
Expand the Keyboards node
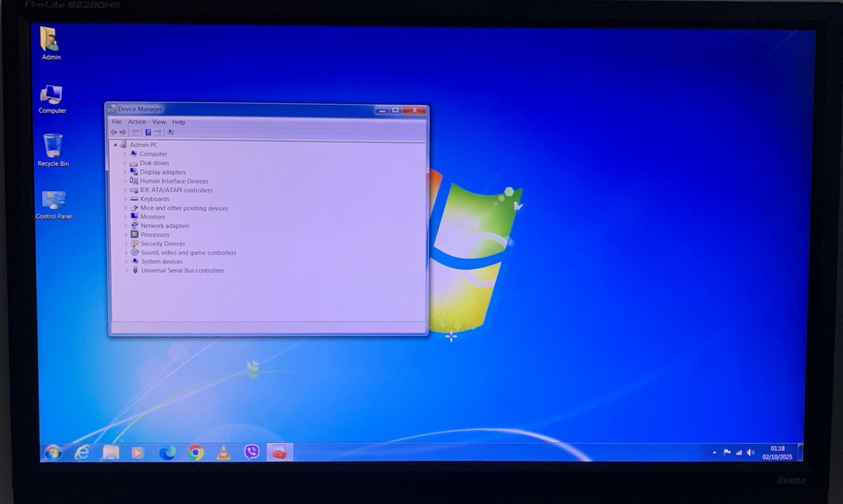[x=125, y=199]
